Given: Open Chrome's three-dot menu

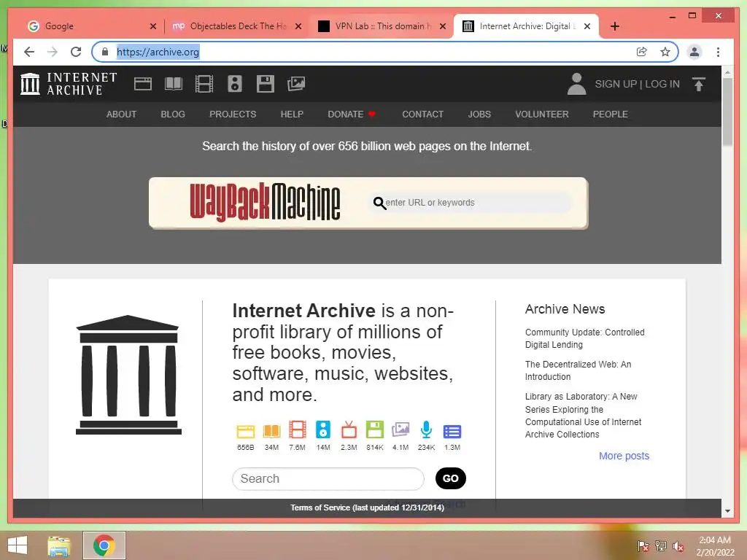Looking at the screenshot, I should 718,52.
